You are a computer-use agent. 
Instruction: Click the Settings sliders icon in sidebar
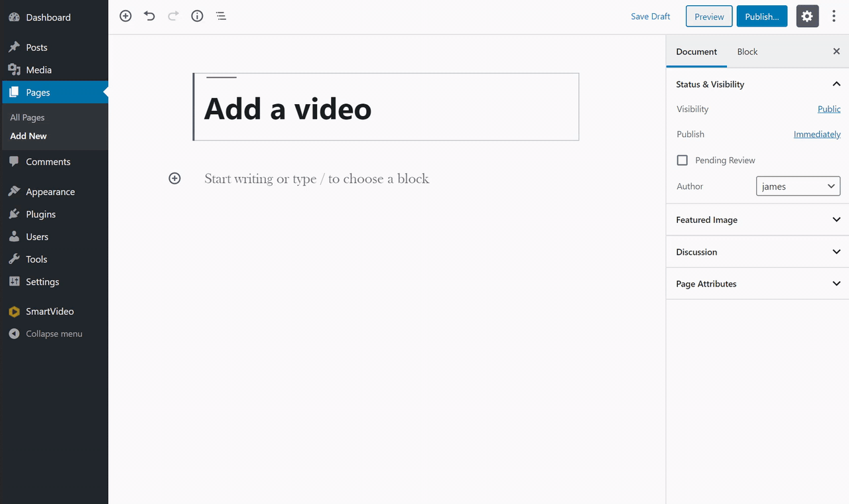(14, 281)
